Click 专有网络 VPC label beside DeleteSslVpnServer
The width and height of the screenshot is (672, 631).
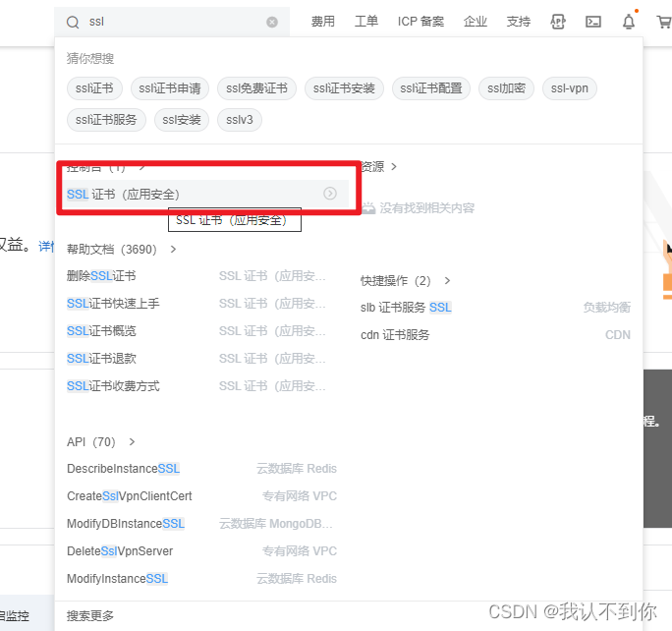300,550
